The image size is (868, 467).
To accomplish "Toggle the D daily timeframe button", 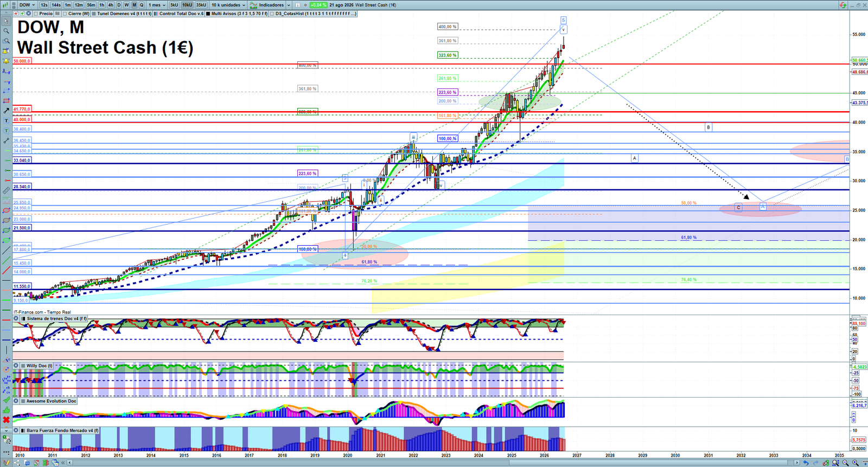I will click(119, 5).
